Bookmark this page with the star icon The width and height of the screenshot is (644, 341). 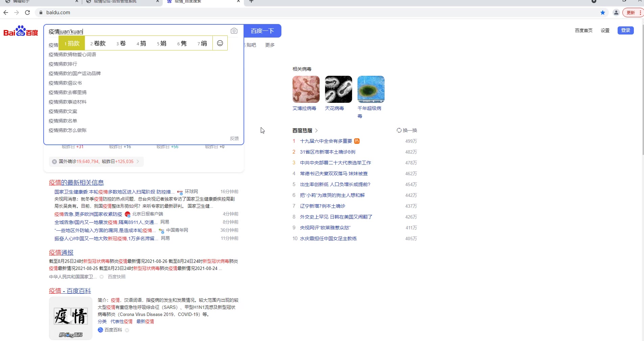click(x=603, y=13)
